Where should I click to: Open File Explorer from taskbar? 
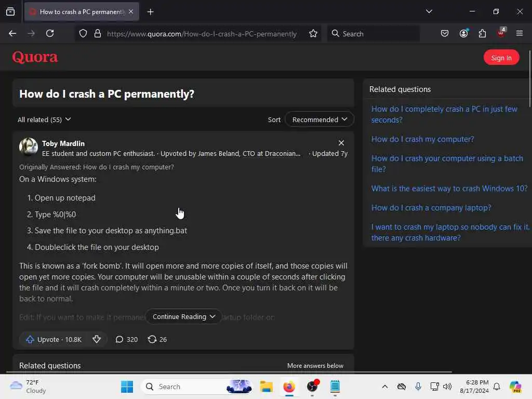click(267, 387)
